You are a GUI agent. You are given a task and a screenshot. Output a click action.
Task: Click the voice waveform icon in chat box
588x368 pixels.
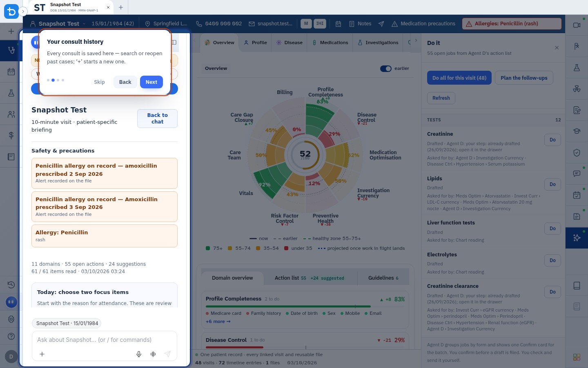coord(153,354)
